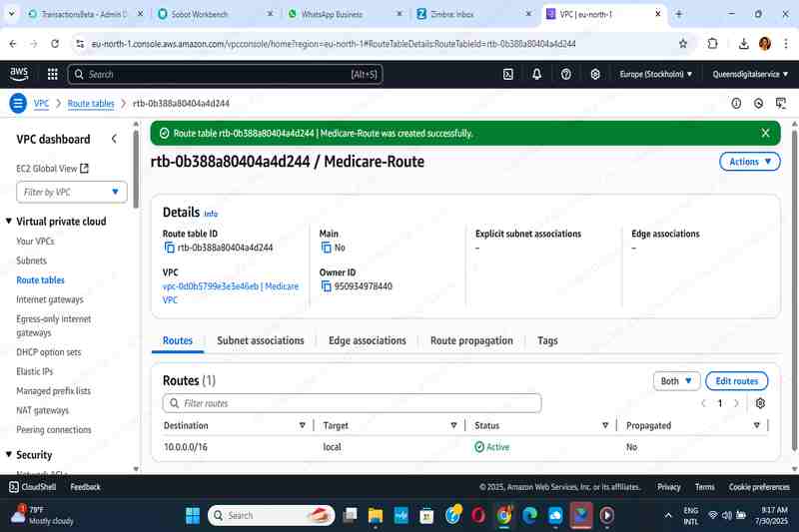Click the sidebar vertical scrollbar
The image size is (799, 532).
tap(136, 170)
